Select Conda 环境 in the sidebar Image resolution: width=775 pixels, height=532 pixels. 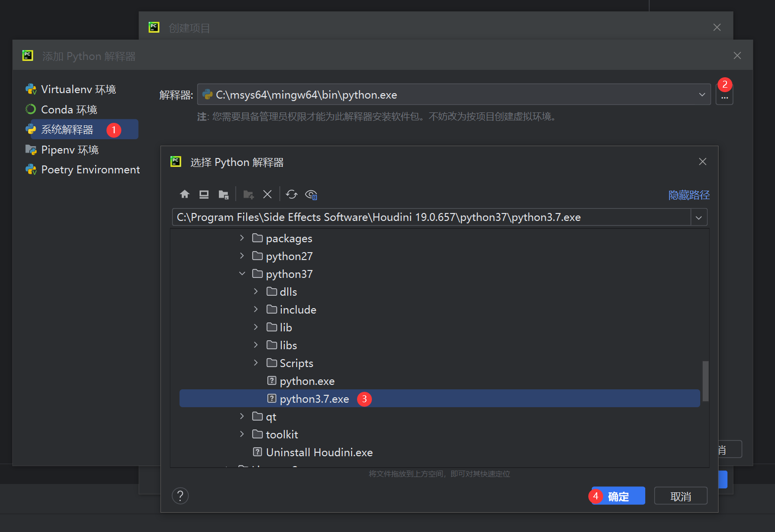coord(69,109)
